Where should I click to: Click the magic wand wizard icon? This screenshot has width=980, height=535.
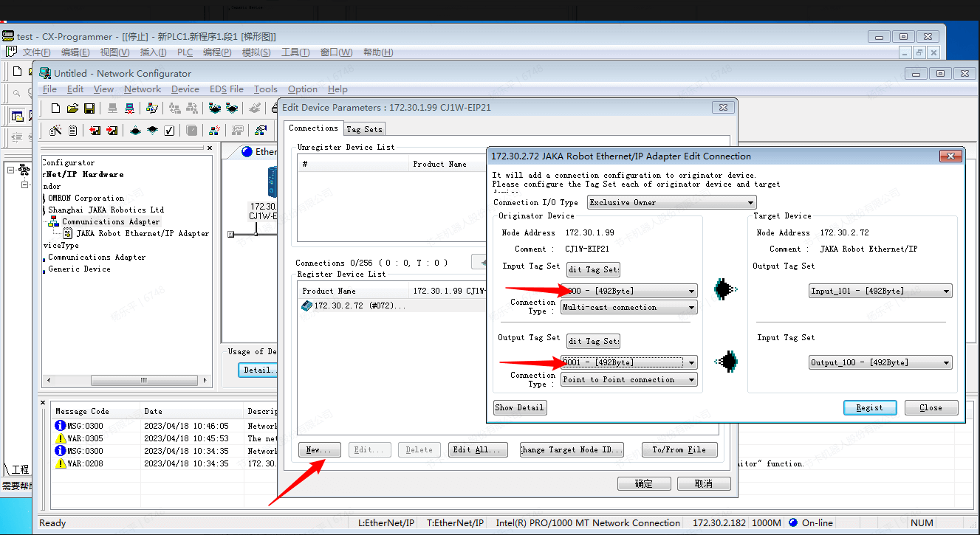(55, 131)
